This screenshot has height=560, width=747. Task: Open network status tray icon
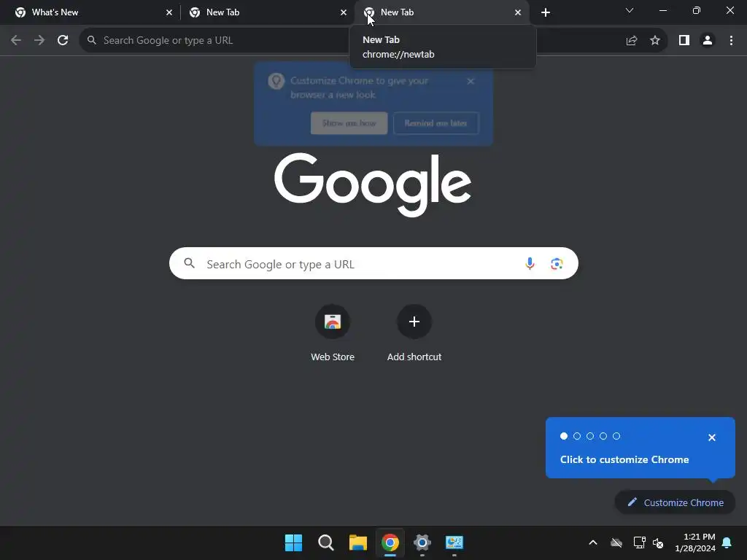(639, 542)
